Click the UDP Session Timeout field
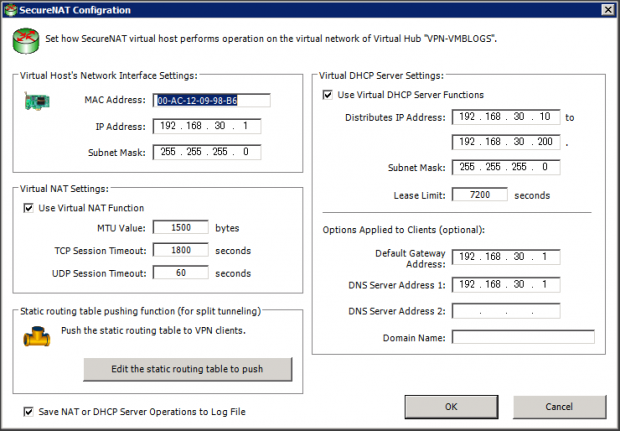The image size is (620, 431). [181, 273]
